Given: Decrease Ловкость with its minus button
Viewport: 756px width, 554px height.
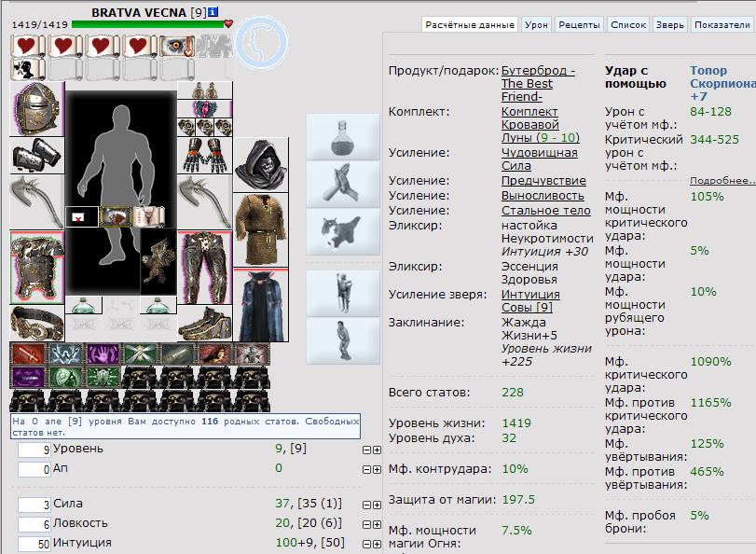Looking at the screenshot, I should (366, 524).
